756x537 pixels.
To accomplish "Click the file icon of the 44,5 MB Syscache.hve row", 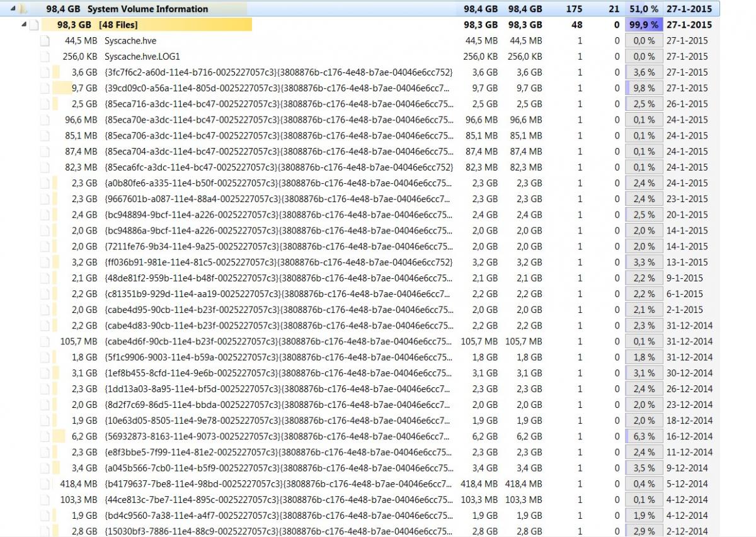I will [44, 40].
